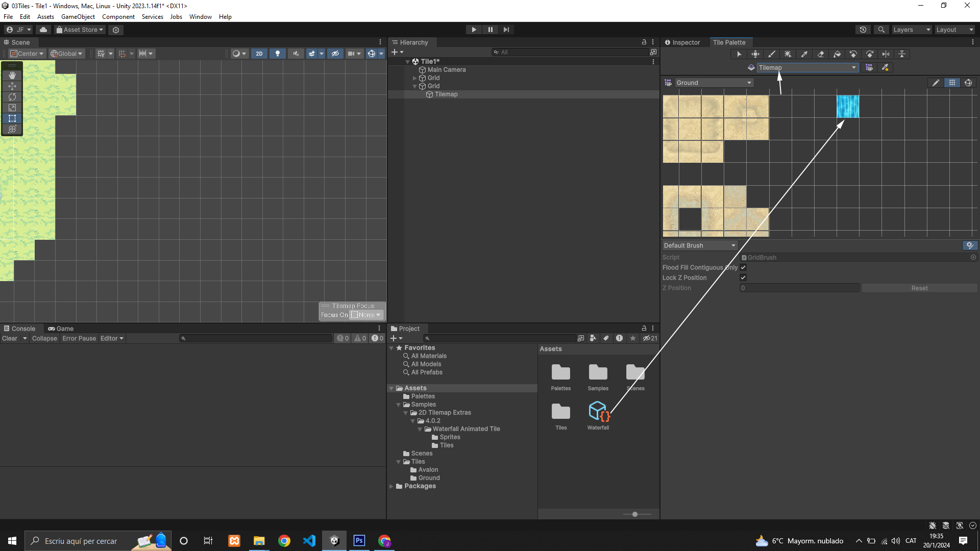
Task: Click the Reset button for Z Position
Action: [x=919, y=288]
